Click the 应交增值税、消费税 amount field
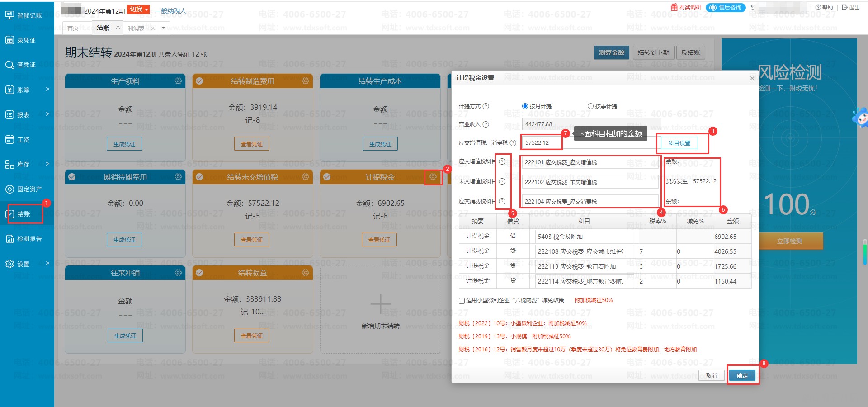 [x=541, y=143]
